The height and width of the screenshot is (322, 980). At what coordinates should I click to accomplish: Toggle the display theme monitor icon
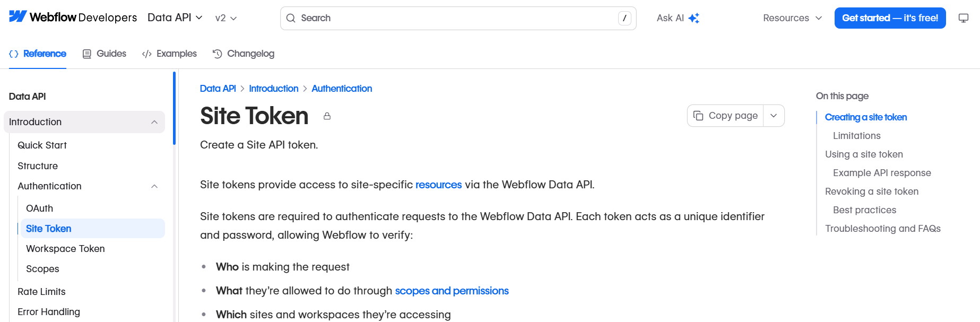964,18
